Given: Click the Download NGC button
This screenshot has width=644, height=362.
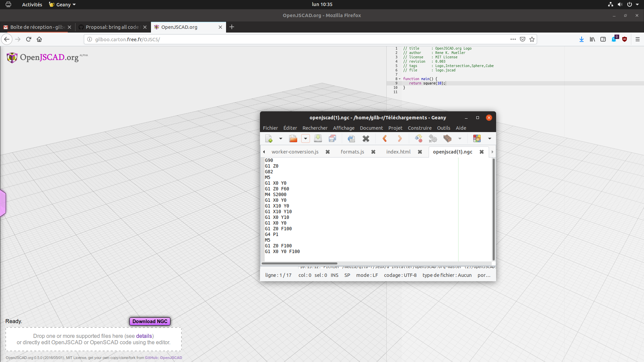Looking at the screenshot, I should (x=150, y=321).
